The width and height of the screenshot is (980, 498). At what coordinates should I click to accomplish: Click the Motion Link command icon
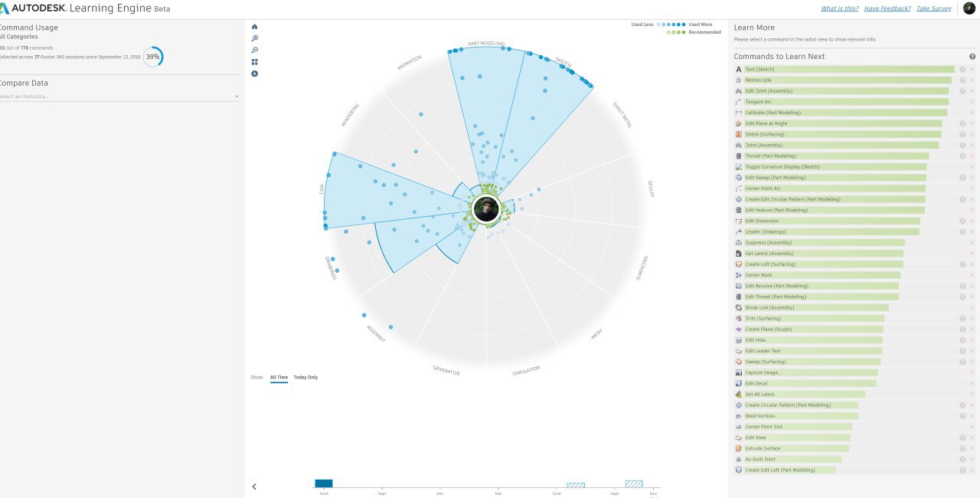[739, 80]
